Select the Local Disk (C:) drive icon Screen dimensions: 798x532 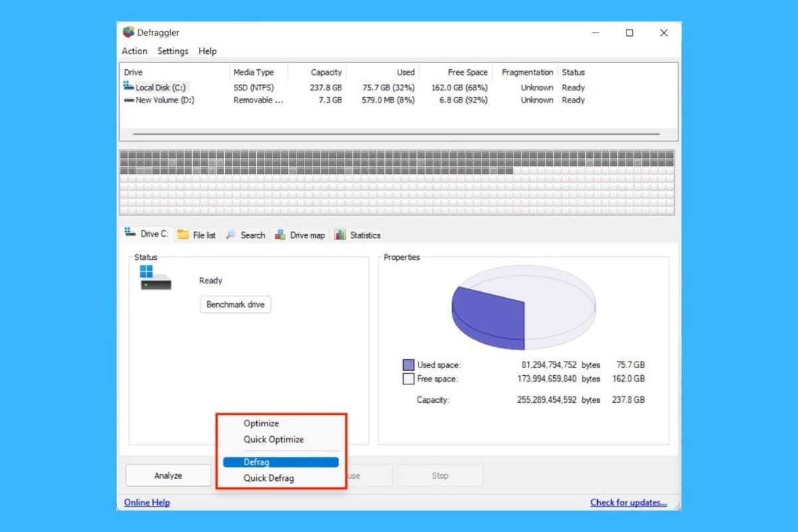pos(127,86)
